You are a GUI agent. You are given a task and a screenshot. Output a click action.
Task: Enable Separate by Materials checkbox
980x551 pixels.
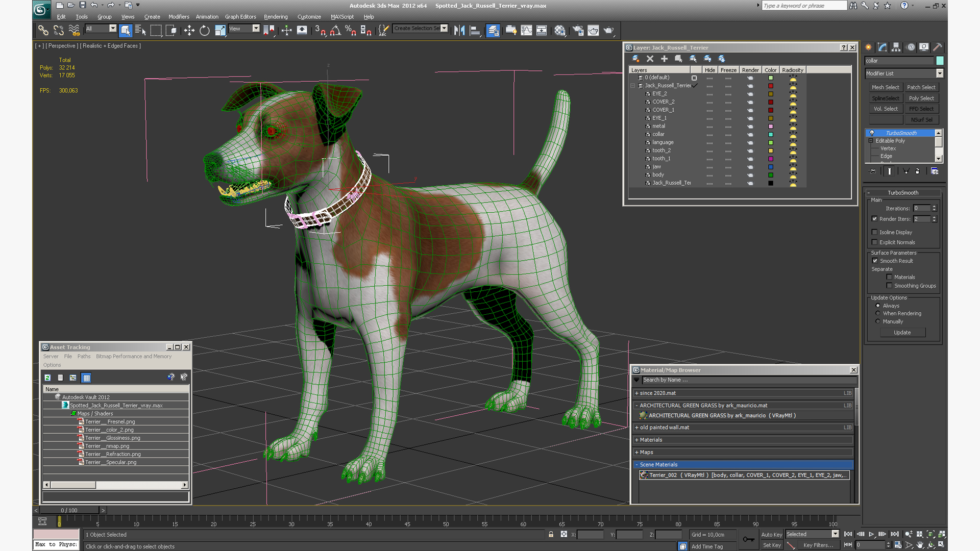(889, 277)
